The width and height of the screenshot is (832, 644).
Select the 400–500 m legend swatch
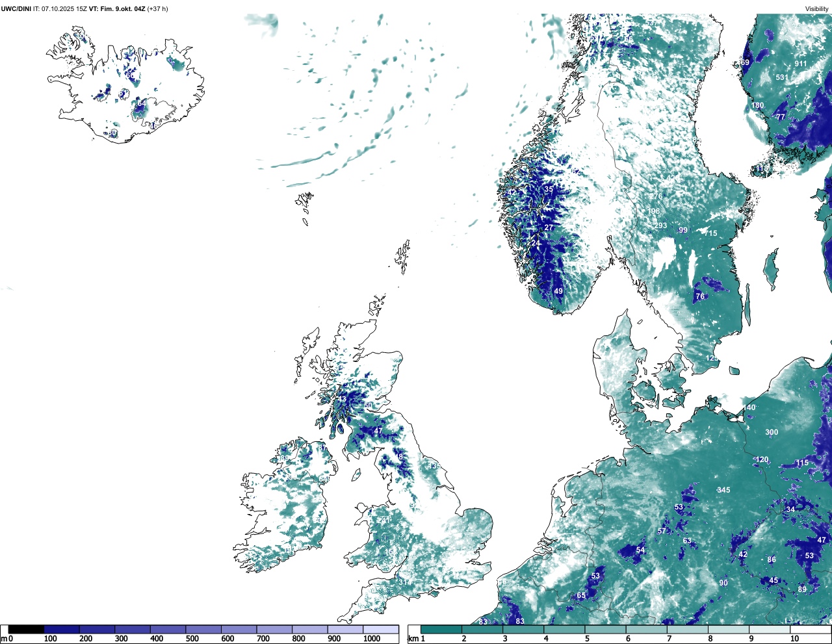tap(168, 630)
